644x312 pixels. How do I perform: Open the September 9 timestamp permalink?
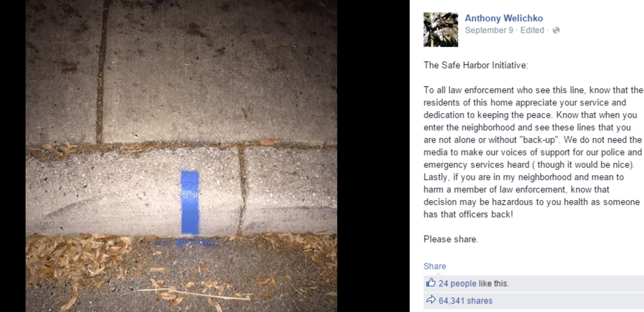click(489, 31)
